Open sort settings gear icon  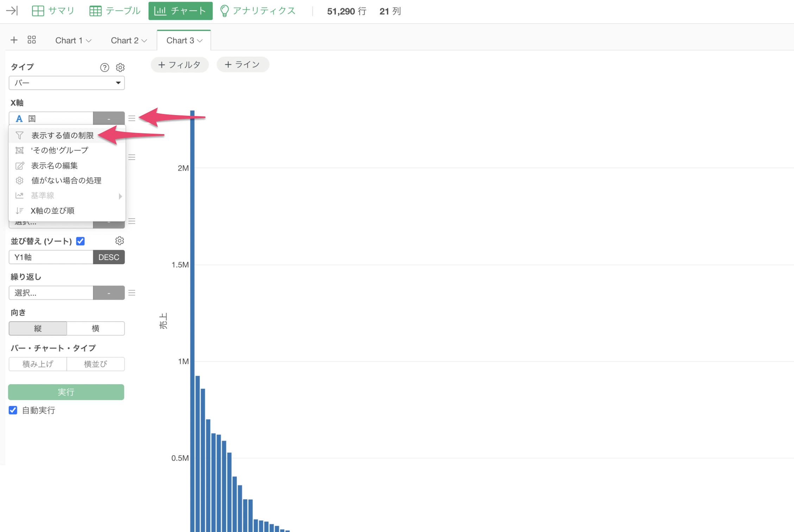click(120, 241)
